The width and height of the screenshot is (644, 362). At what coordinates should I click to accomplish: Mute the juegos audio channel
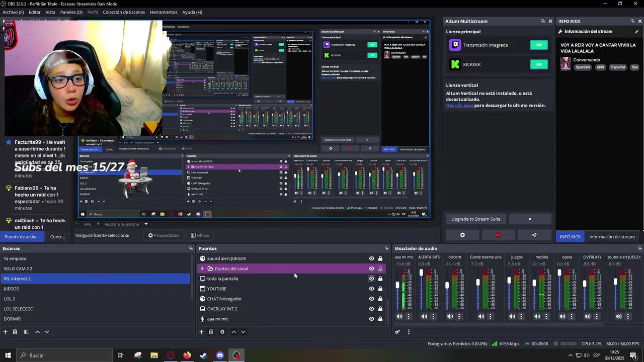point(512,317)
